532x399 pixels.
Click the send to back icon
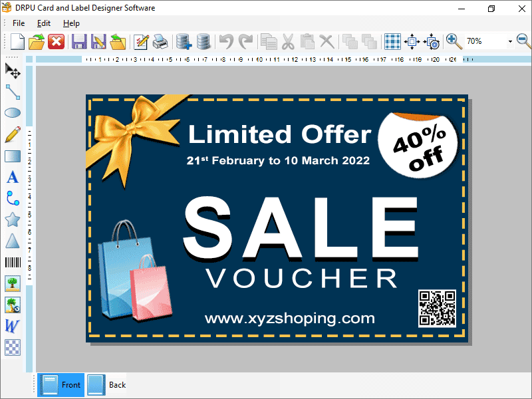click(x=369, y=42)
